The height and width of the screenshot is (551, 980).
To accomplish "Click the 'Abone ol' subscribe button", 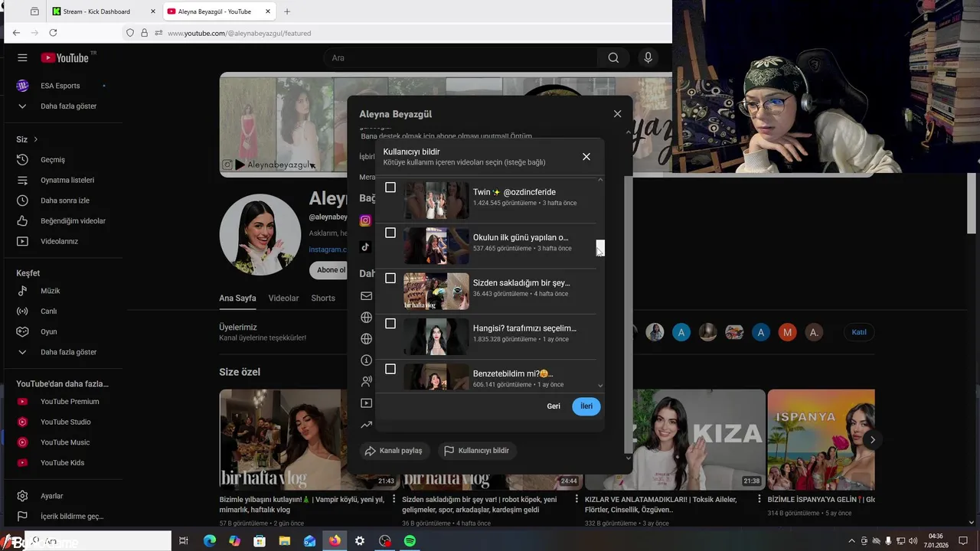I will coord(331,270).
